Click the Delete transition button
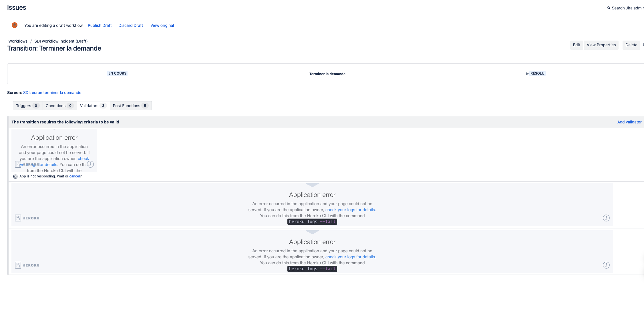The width and height of the screenshot is (644, 316). pos(631,45)
